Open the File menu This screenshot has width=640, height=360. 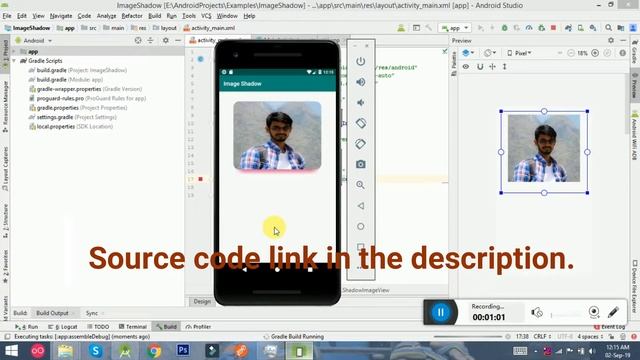tap(7, 16)
